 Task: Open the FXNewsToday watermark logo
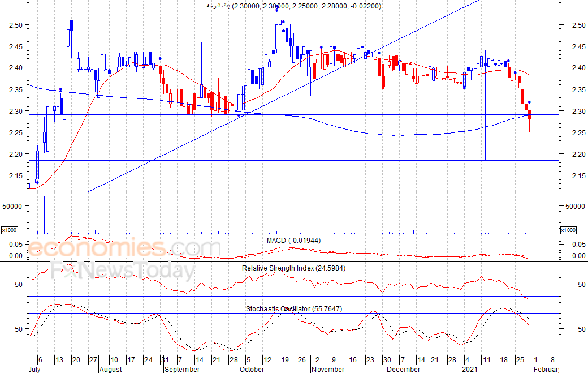tap(123, 271)
